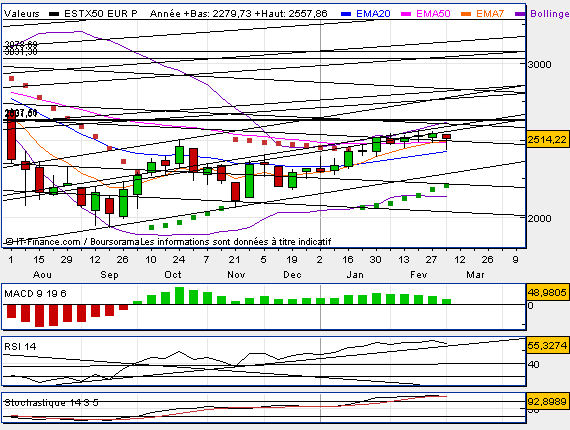The image size is (570, 430).
Task: Click the +Haut: 2557,86 value
Action: (291, 14)
